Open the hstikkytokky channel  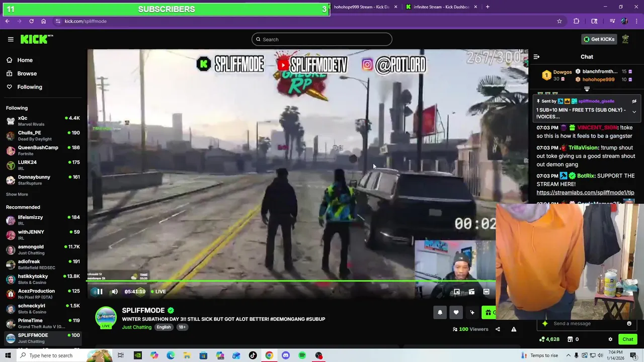(x=43, y=279)
